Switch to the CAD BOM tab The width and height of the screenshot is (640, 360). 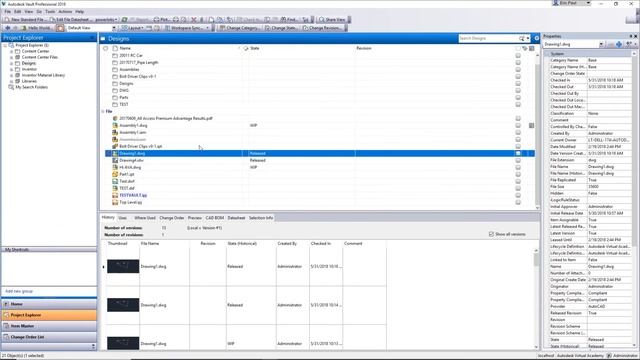pos(215,218)
